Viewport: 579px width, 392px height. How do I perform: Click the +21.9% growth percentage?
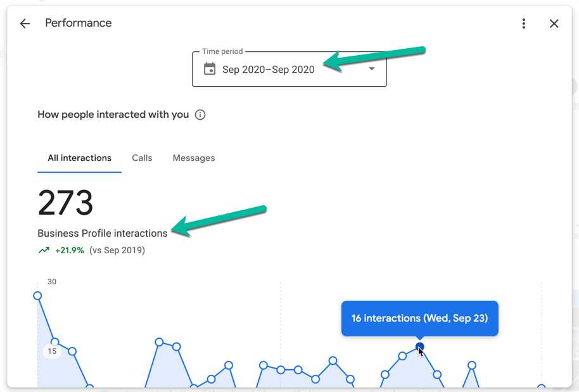point(70,250)
